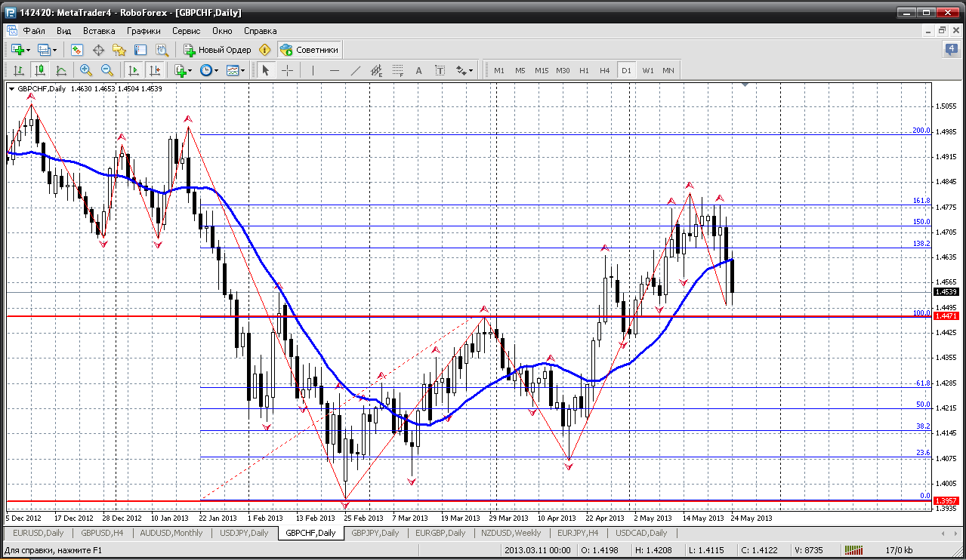The height and width of the screenshot is (560, 966).
Task: Switch to the USDJPY,Daily chart tab
Action: [243, 533]
